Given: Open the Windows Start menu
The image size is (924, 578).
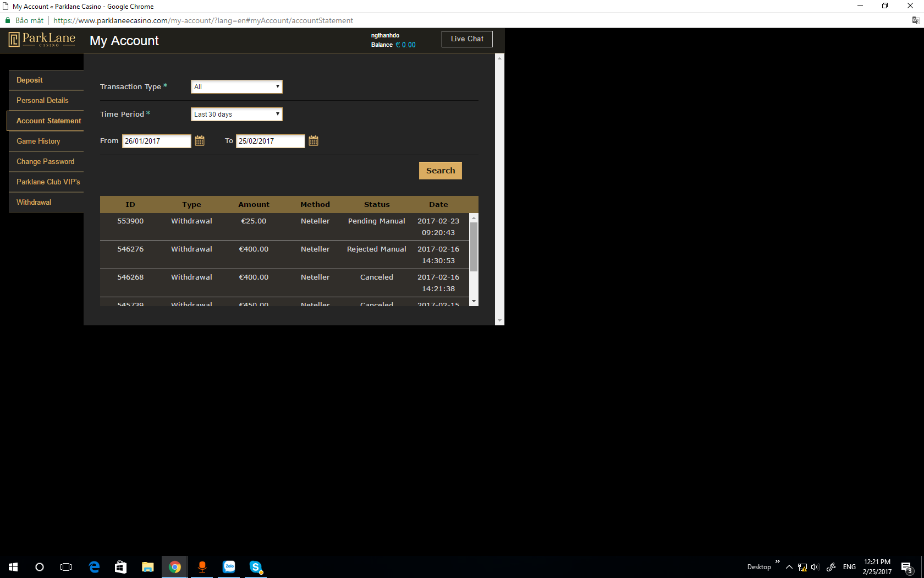Looking at the screenshot, I should [13, 567].
